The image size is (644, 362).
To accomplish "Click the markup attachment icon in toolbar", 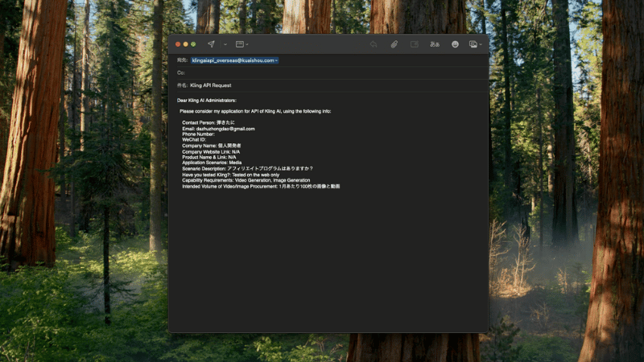I will coord(415,44).
